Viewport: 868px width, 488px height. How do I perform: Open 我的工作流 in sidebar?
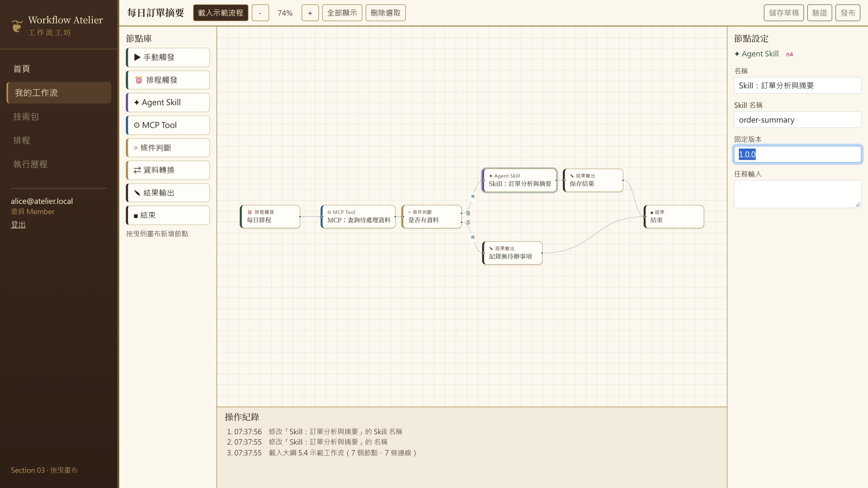pyautogui.click(x=58, y=93)
